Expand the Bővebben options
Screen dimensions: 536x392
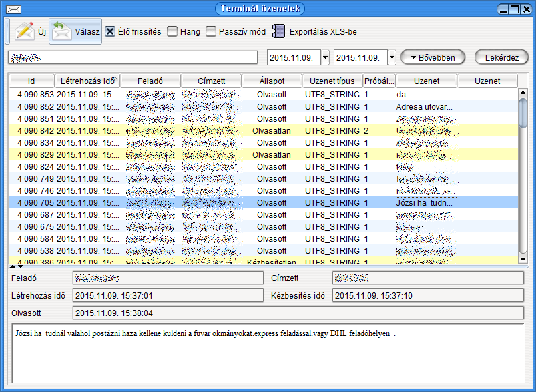coord(432,57)
